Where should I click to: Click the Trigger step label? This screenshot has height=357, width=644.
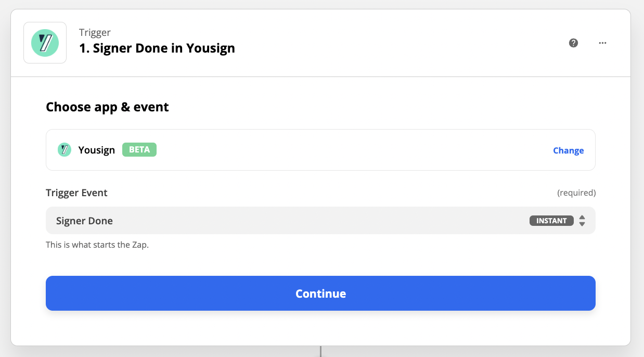point(95,32)
